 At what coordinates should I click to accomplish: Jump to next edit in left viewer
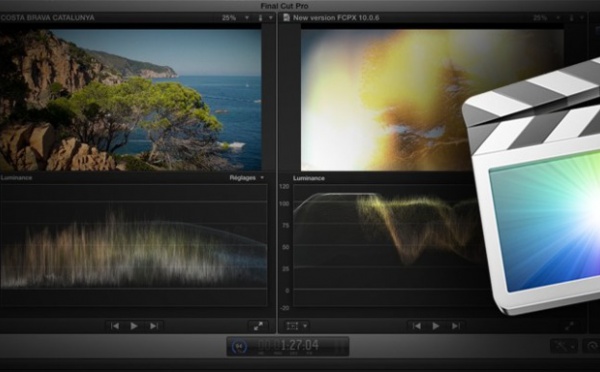154,326
